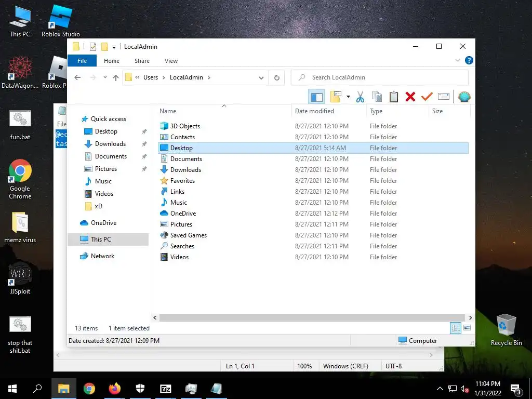Click the Cut scissors icon

tap(360, 97)
